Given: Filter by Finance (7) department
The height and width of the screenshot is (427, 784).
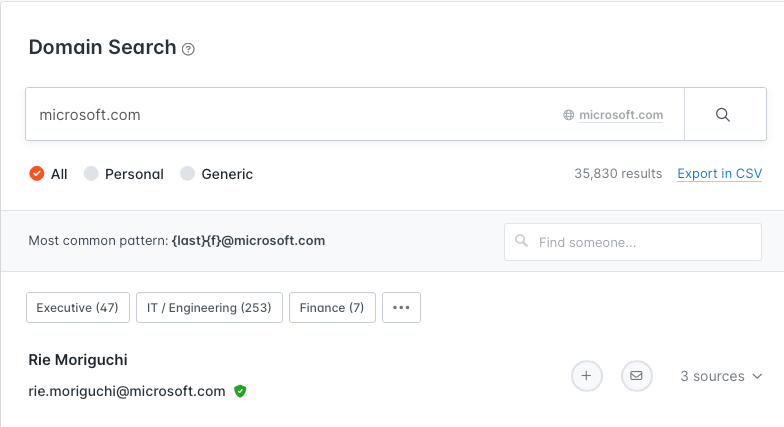Looking at the screenshot, I should [x=332, y=308].
